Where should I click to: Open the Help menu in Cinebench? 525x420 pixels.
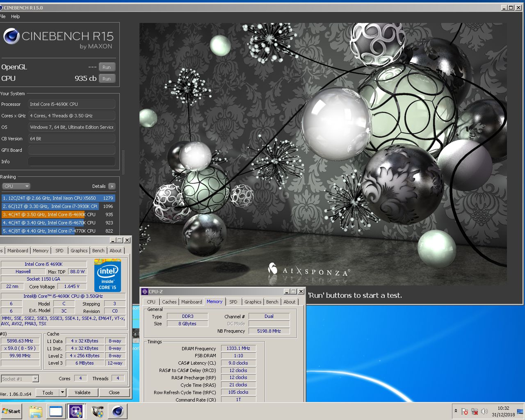(16, 16)
